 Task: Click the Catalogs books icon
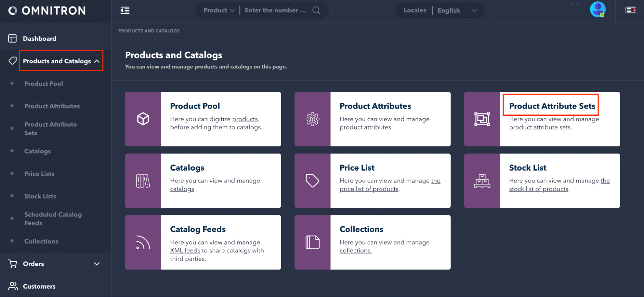143,181
